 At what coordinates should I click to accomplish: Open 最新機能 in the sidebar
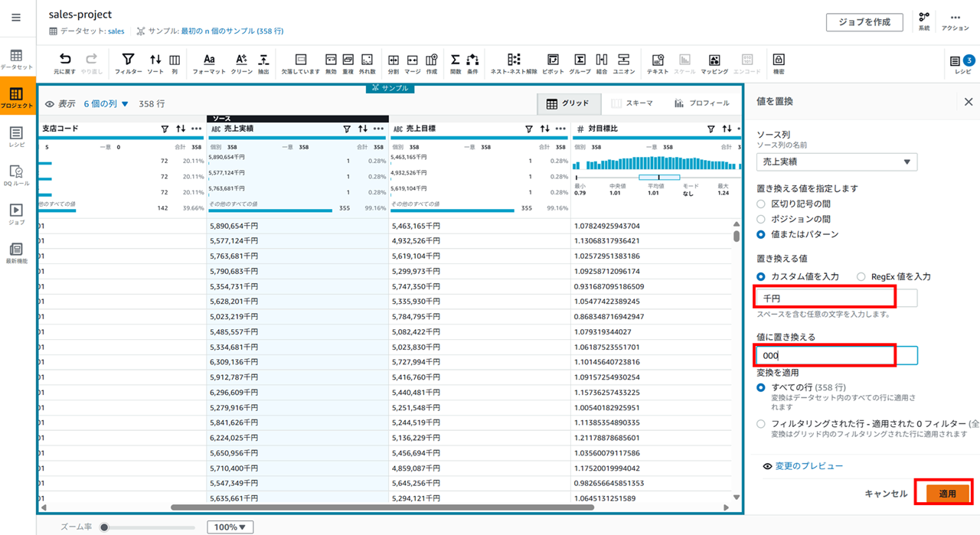point(16,253)
